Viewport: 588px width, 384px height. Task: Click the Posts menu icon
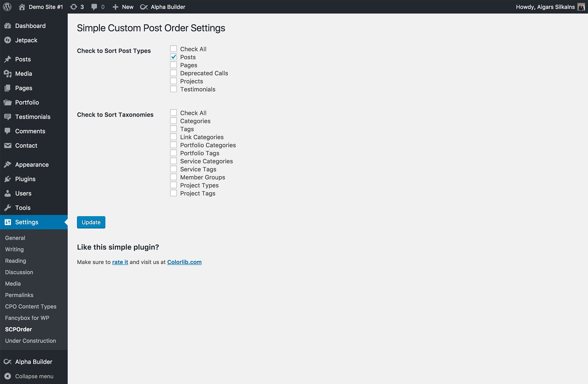8,59
